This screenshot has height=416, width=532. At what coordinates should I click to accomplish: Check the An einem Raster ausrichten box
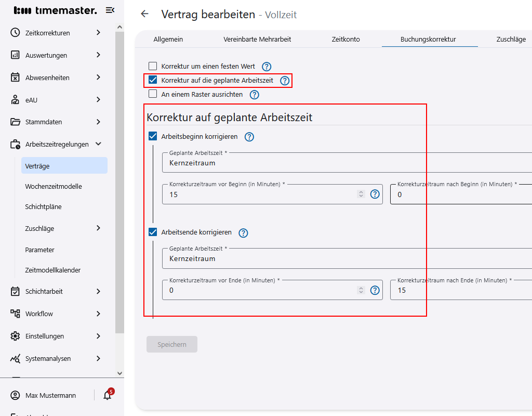(x=153, y=94)
